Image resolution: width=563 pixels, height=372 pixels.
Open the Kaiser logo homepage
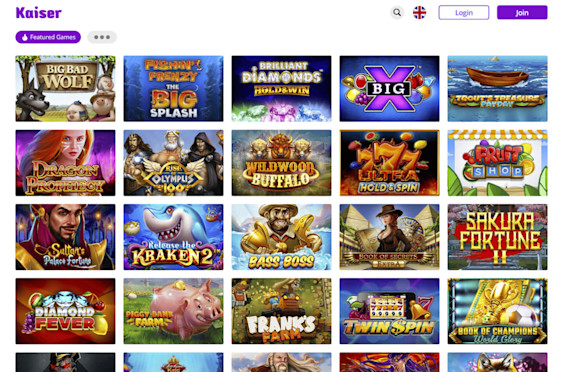click(x=39, y=13)
